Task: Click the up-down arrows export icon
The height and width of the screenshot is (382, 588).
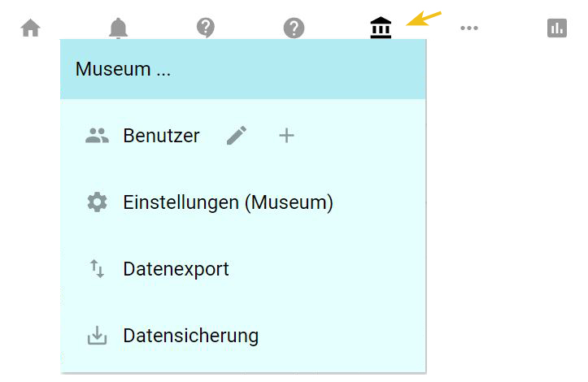Action: click(x=97, y=269)
